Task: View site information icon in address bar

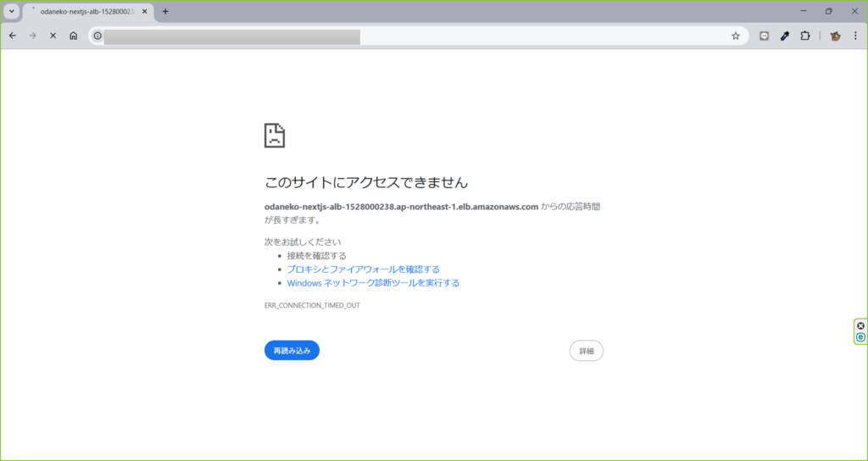Action: pyautogui.click(x=97, y=36)
